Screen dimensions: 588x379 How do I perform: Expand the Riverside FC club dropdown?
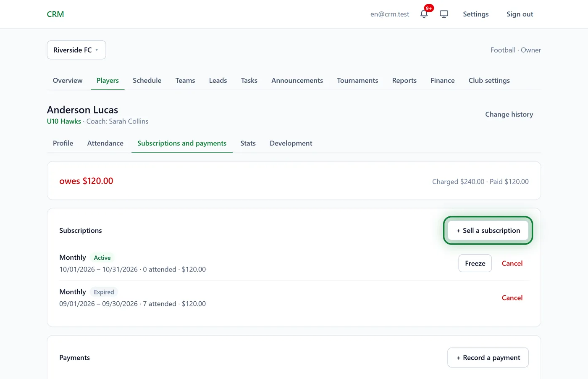click(x=76, y=50)
